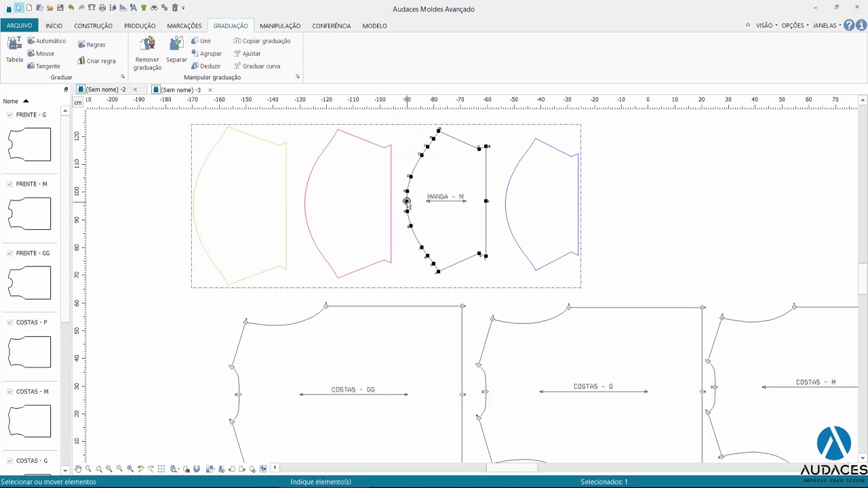Open the Janelas dropdown

pyautogui.click(x=827, y=25)
